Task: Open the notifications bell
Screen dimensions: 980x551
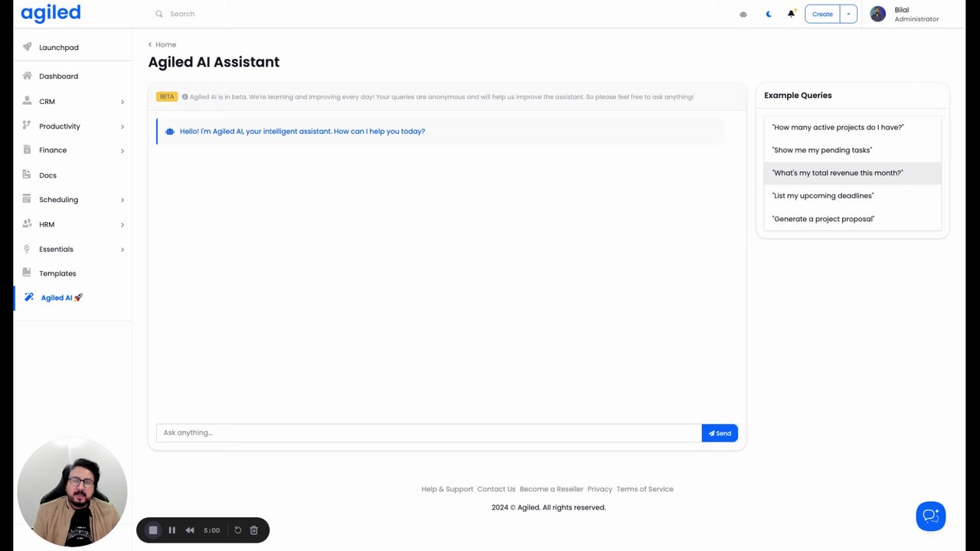Action: [x=791, y=14]
